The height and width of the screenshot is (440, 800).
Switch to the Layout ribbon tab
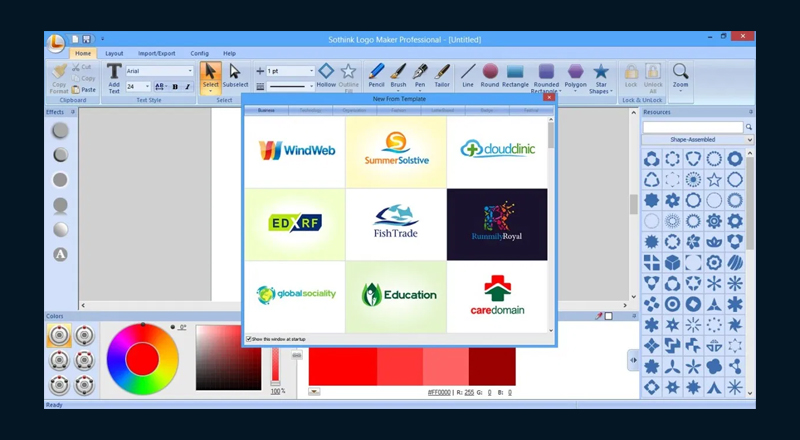(114, 53)
